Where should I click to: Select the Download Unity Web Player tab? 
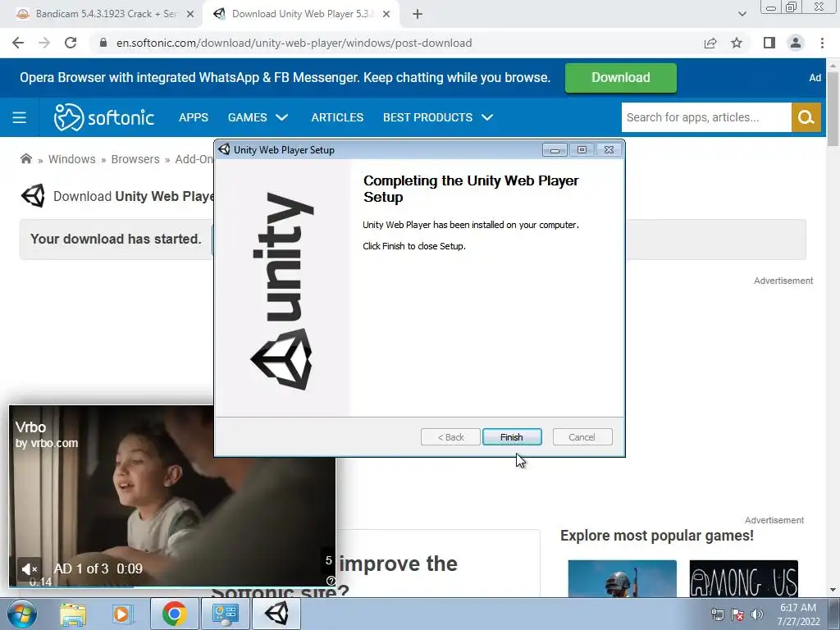pyautogui.click(x=302, y=14)
